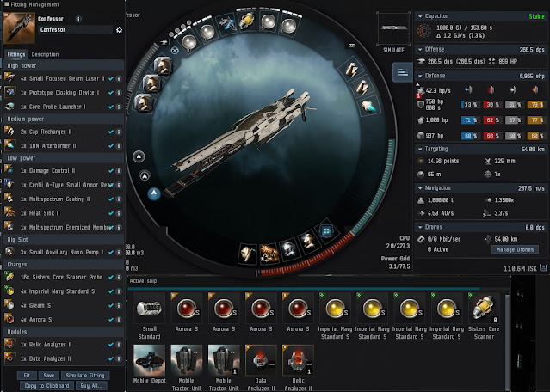This screenshot has height=392, width=550.
Task: Toggle the Relic Analyzer II checkmark
Action: [111, 345]
